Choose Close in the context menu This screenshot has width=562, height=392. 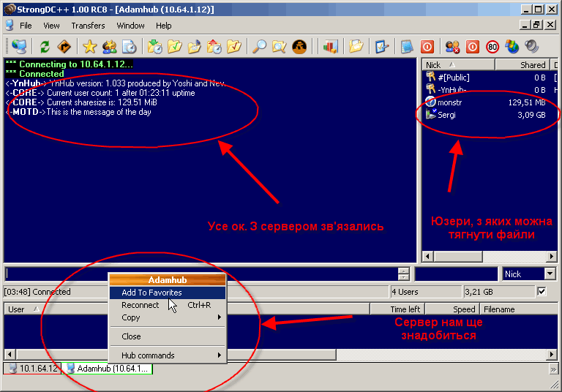pyautogui.click(x=168, y=336)
